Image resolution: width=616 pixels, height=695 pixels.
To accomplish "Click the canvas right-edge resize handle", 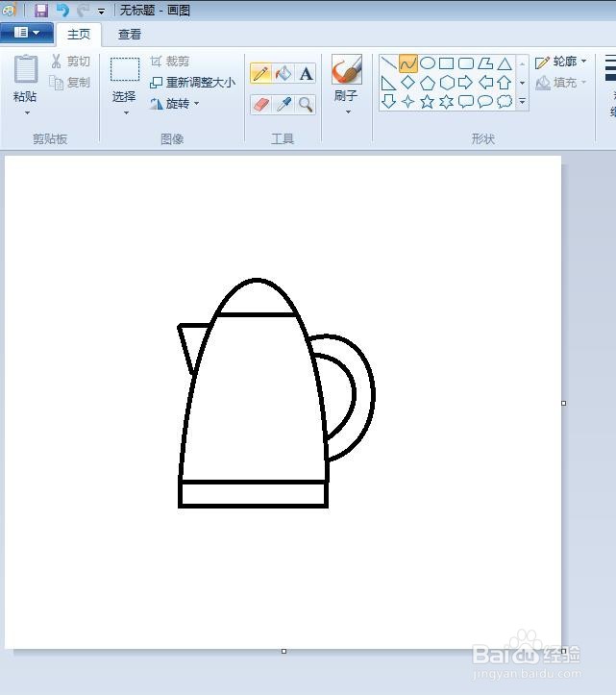I will 564,404.
